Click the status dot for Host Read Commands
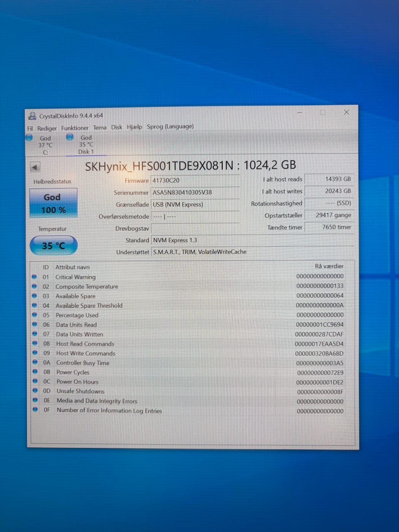 pyautogui.click(x=35, y=343)
